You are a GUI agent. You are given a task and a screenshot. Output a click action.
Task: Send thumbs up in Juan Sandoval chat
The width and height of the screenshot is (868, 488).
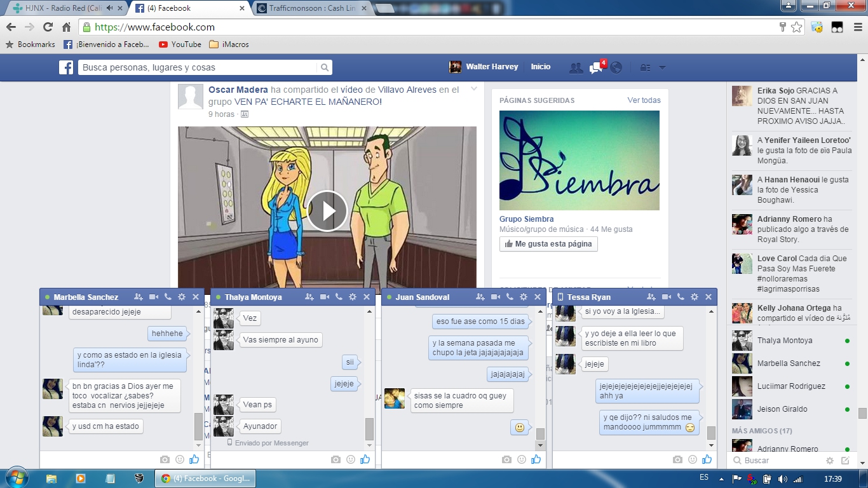click(x=536, y=459)
